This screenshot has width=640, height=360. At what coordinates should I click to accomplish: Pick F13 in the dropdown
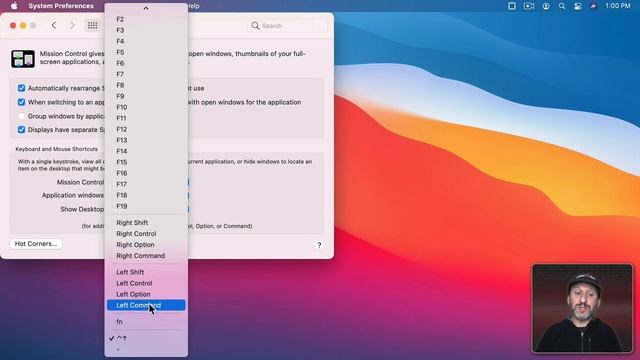click(146, 140)
